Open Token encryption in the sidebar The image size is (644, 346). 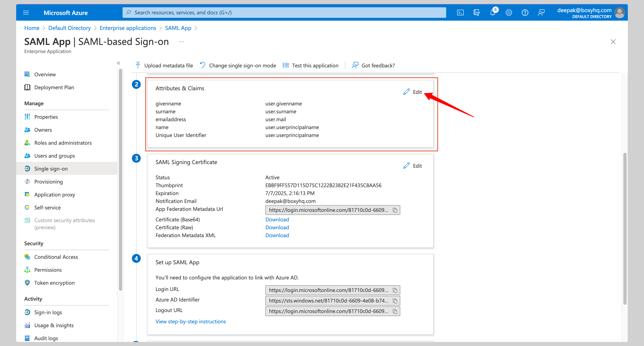point(54,283)
